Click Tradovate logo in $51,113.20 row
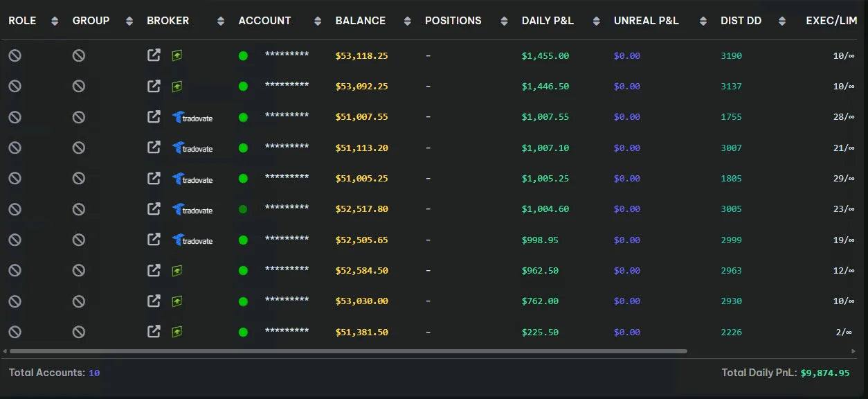The height and width of the screenshot is (399, 868). click(x=192, y=148)
